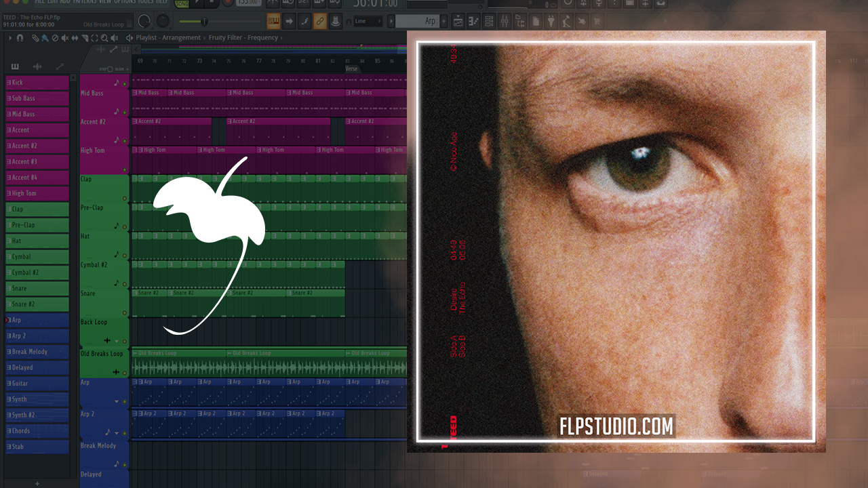Mute the Clap track via green LED

pos(125,199)
